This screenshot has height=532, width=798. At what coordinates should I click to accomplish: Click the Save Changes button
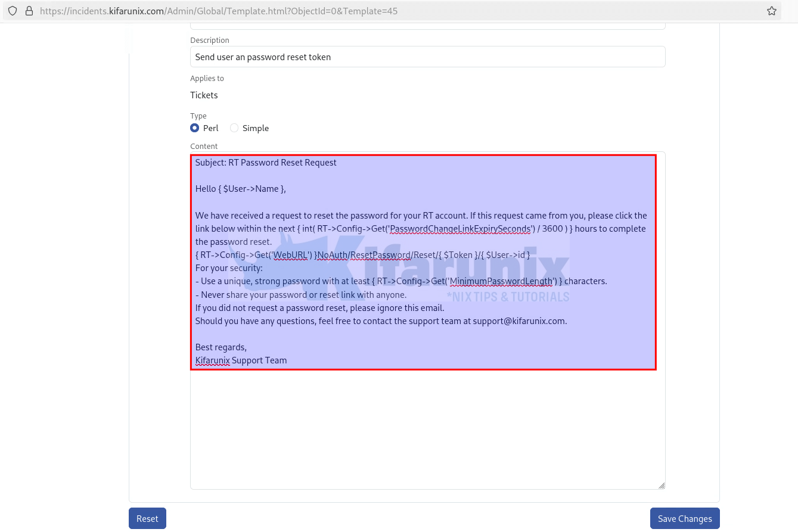point(684,518)
